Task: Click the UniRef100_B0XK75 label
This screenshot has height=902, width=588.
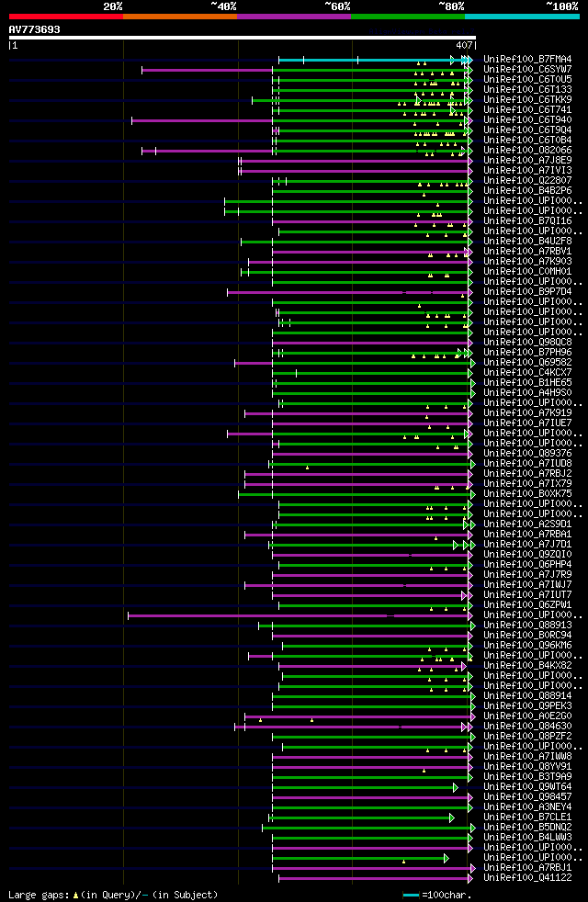Action: coord(527,494)
